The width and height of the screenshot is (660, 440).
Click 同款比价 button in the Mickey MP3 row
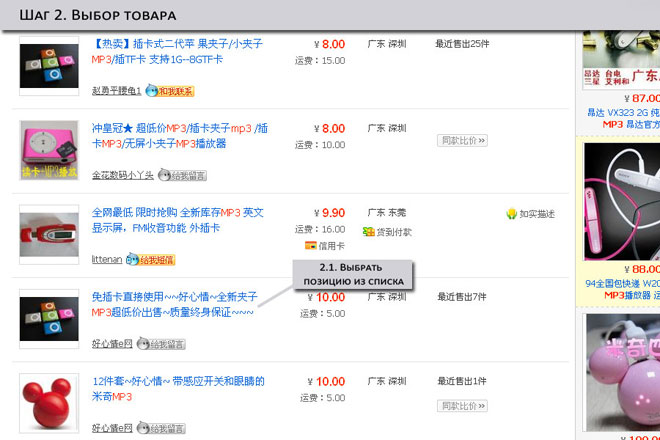(x=462, y=406)
